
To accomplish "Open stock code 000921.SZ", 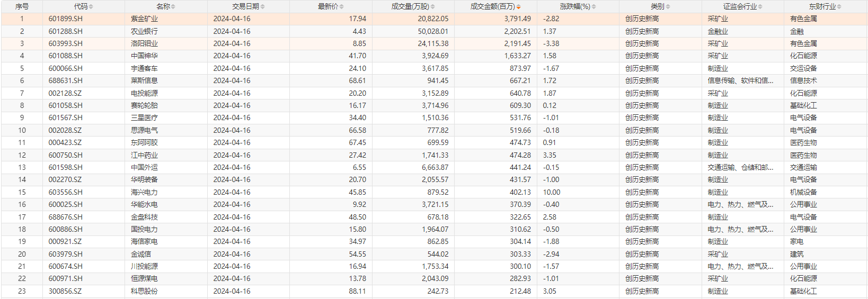I will coord(65,241).
